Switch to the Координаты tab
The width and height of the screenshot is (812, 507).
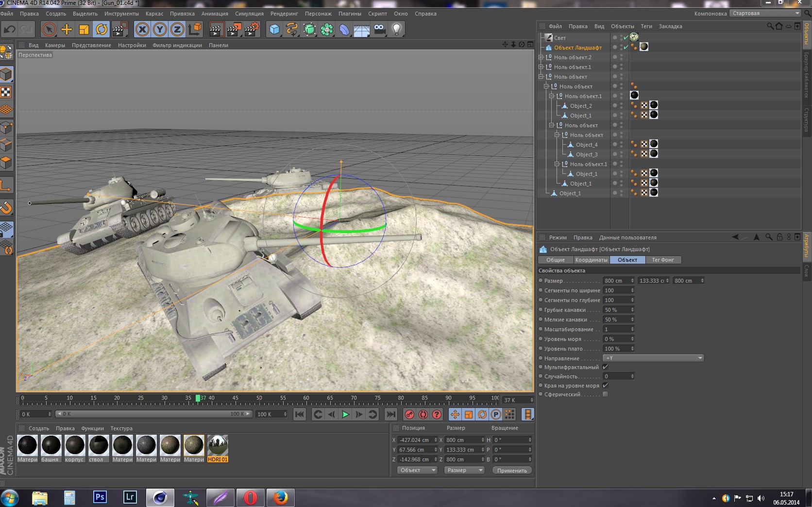point(591,260)
